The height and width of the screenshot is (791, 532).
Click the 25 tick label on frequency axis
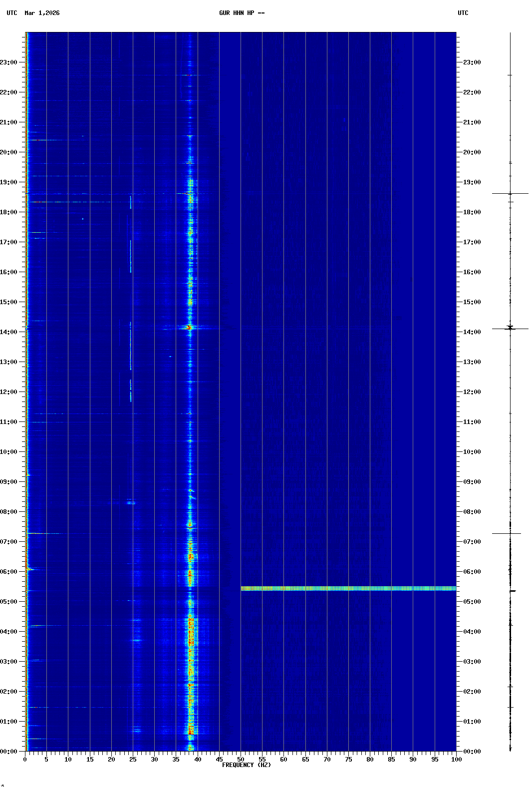[133, 760]
